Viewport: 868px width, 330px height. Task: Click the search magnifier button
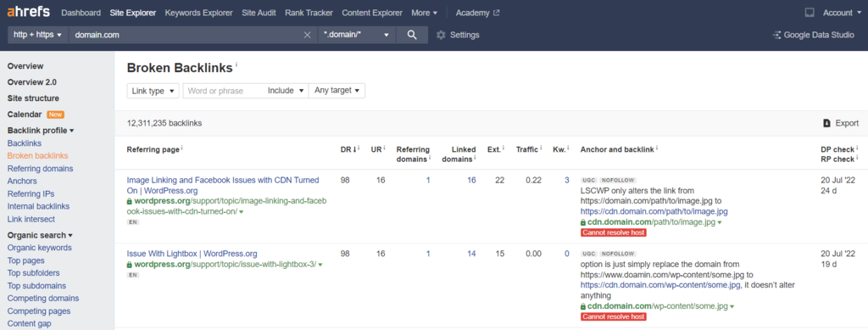pos(412,34)
